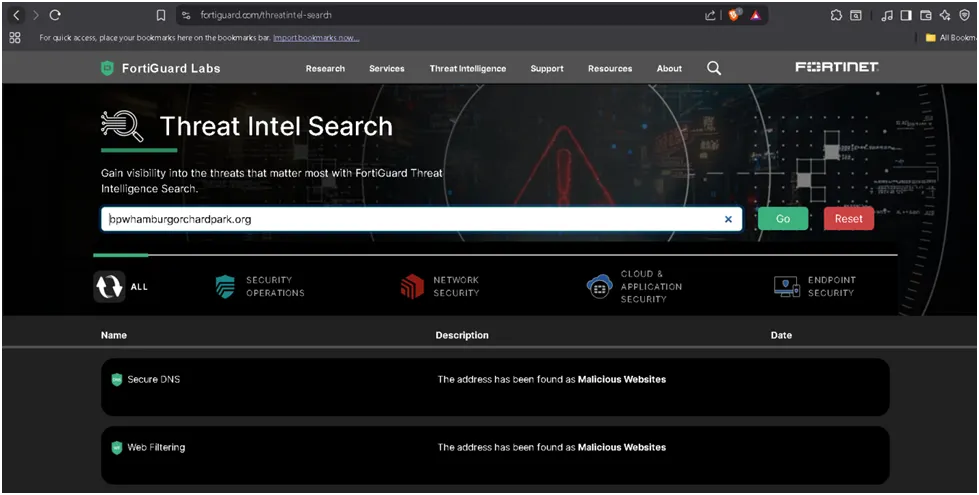Viewport: 979px width, 495px height.
Task: Bookmark this page using the bookmark icon
Action: (x=160, y=15)
